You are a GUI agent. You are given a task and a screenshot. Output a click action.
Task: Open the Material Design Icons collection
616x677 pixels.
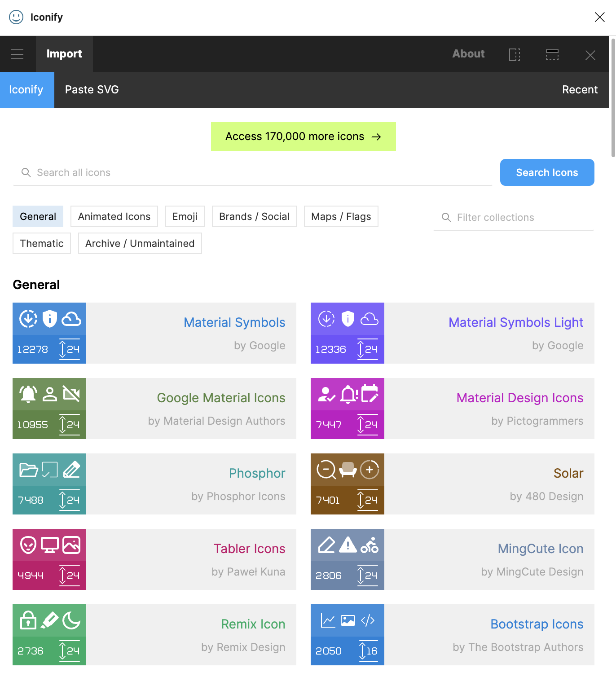(453, 409)
